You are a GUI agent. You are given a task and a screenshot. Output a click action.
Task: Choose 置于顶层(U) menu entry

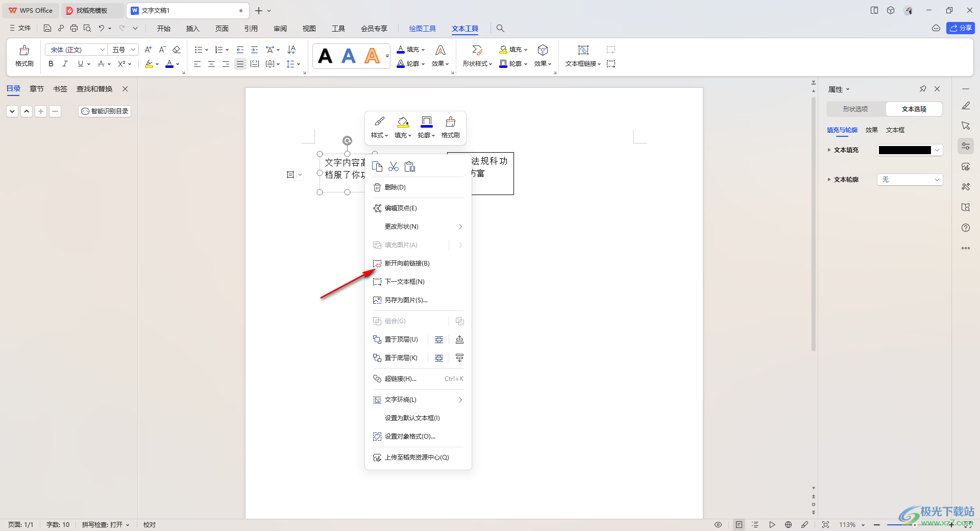point(396,340)
